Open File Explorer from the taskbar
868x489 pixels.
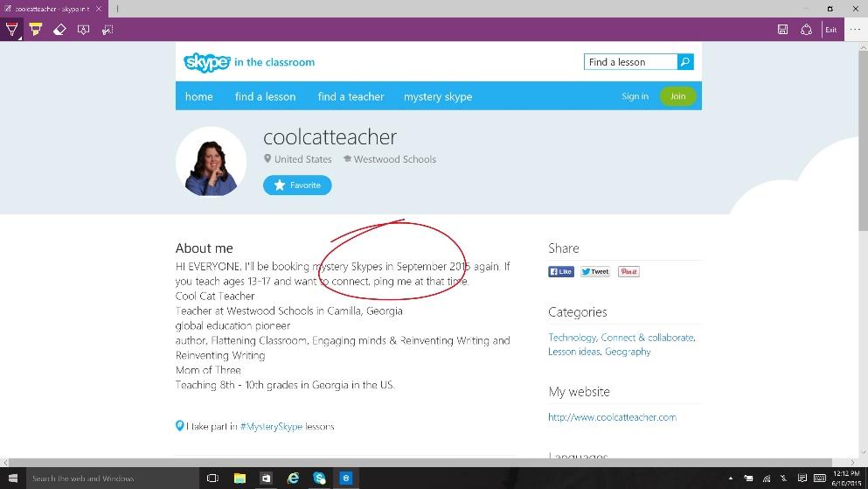pos(240,478)
